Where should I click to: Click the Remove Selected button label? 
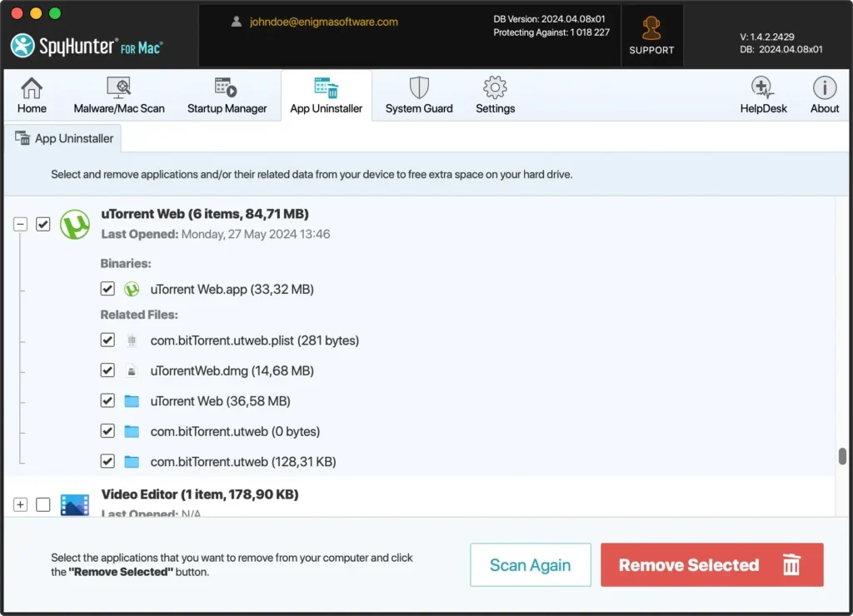coord(689,565)
